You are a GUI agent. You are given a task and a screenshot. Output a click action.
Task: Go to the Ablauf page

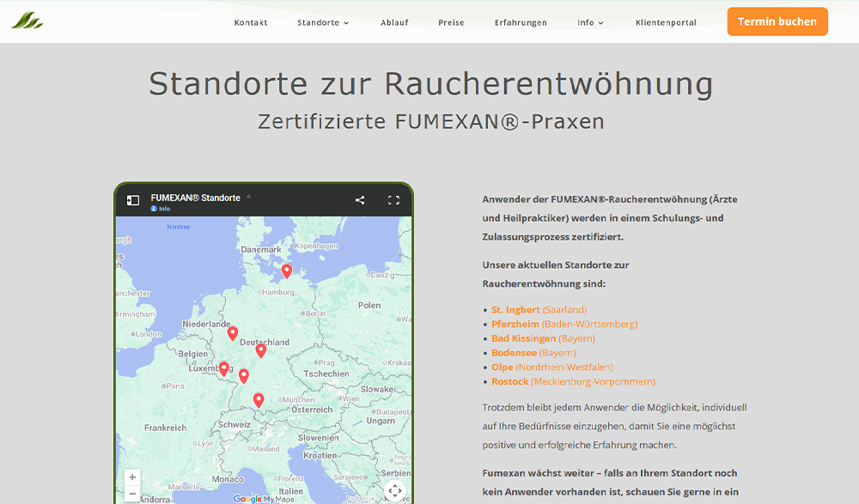(x=394, y=22)
